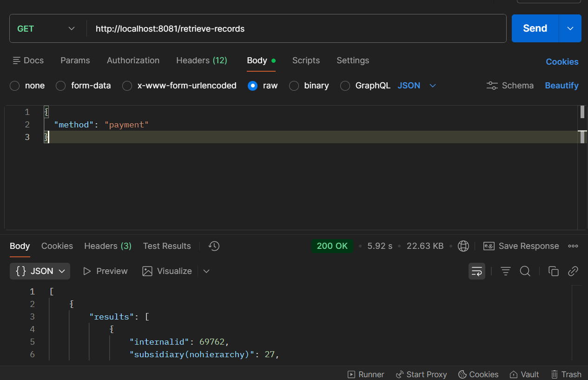Click the globe network information icon

coord(463,246)
